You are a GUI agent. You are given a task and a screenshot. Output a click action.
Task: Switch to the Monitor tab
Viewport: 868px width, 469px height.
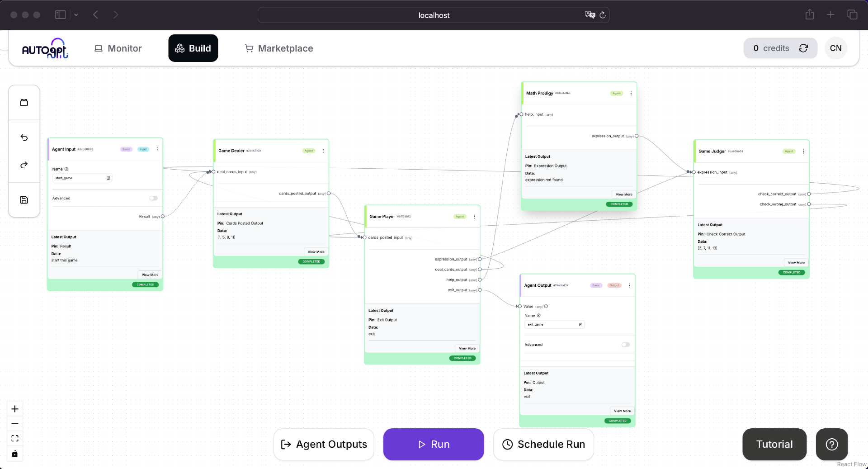tap(118, 48)
